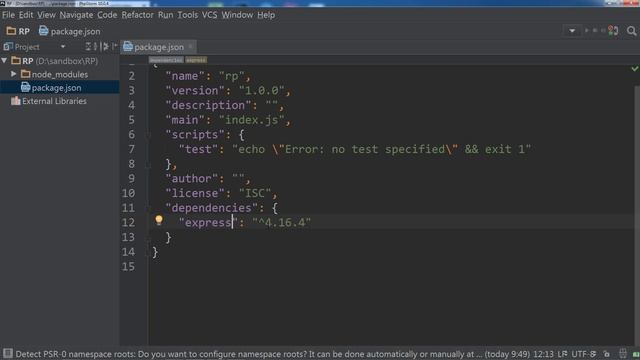The image size is (640, 360).
Task: Fold the scripts block at line 6
Action: [148, 135]
